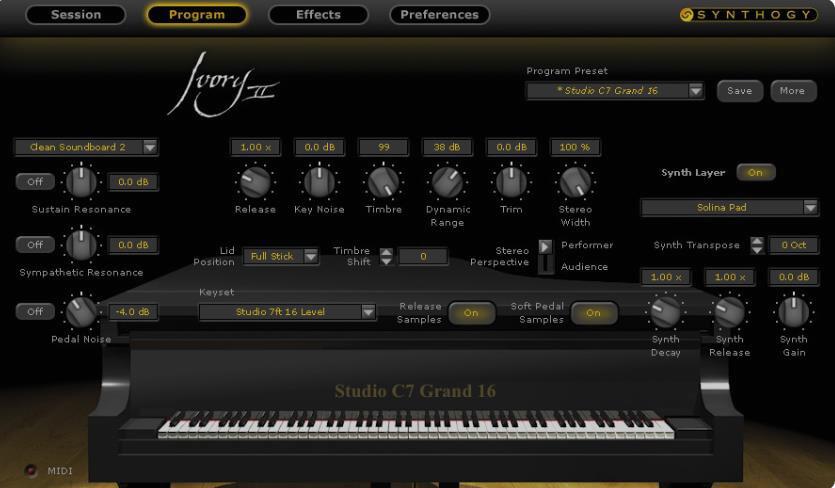Click the Synth Decay knob
Image resolution: width=835 pixels, height=488 pixels.
pos(666,312)
